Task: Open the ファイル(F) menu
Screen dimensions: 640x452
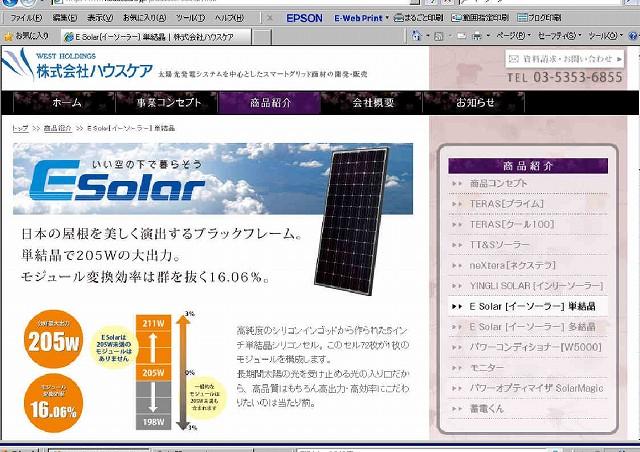Action: (x=26, y=18)
